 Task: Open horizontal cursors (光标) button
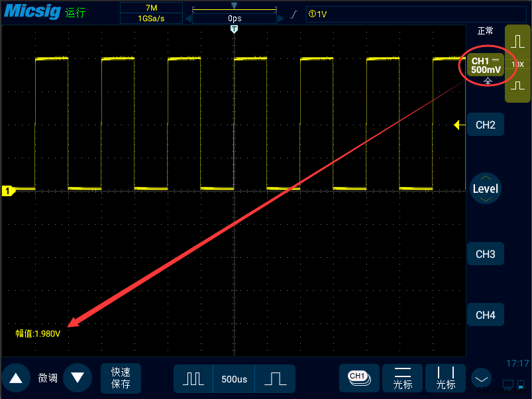(402, 378)
